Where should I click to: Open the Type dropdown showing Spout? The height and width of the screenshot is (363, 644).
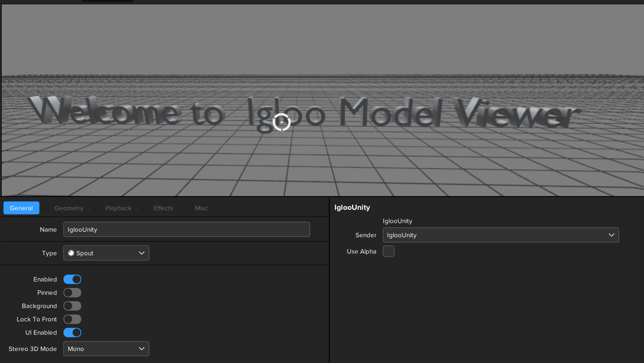tap(106, 253)
